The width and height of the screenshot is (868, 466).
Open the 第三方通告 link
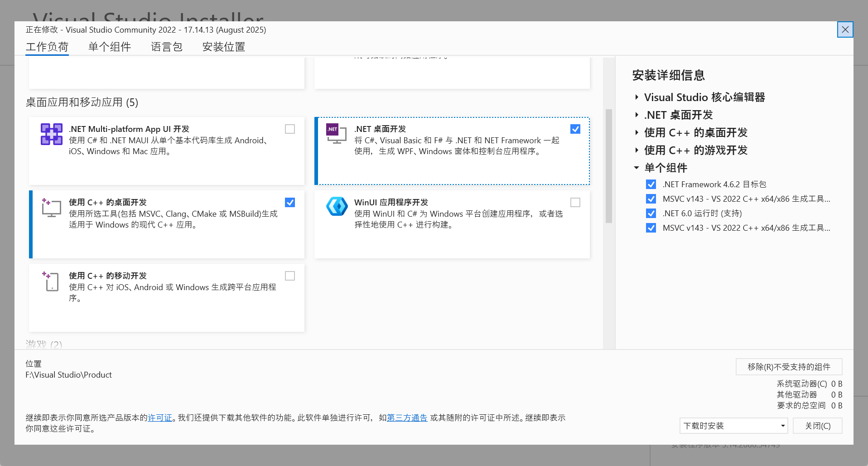(407, 418)
